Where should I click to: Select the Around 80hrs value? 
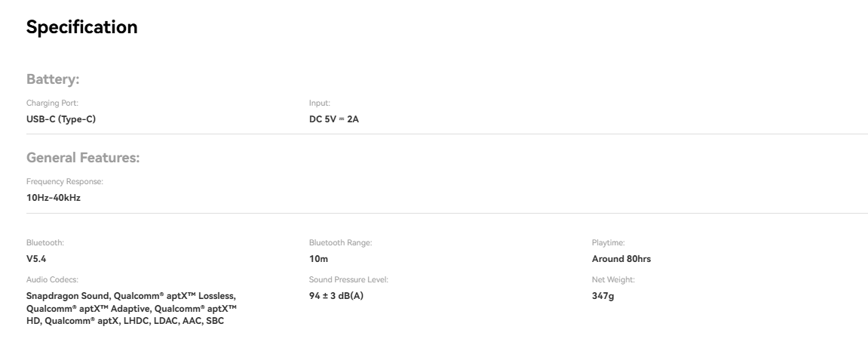pyautogui.click(x=621, y=258)
